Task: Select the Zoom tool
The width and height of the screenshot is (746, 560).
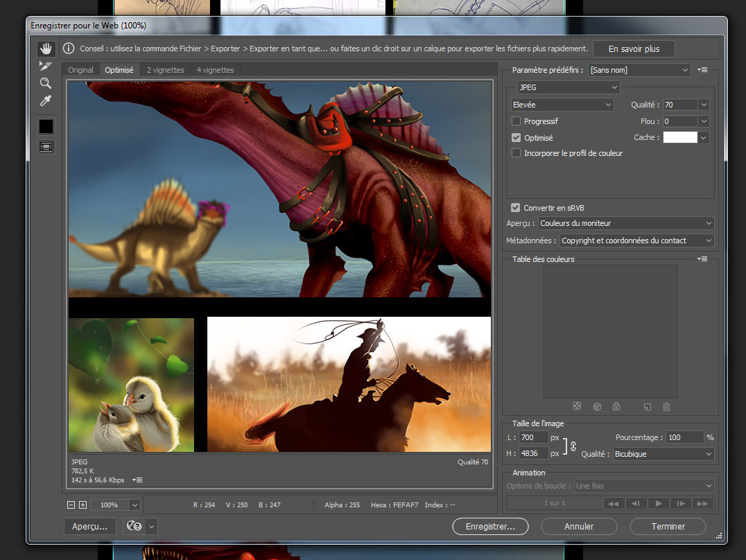Action: (46, 83)
